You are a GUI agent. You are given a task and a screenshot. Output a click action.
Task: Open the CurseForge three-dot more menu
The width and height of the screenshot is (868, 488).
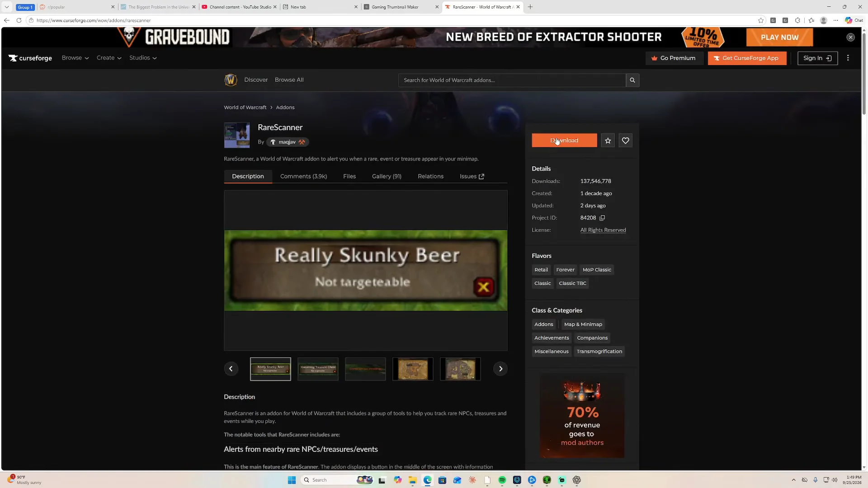848,58
